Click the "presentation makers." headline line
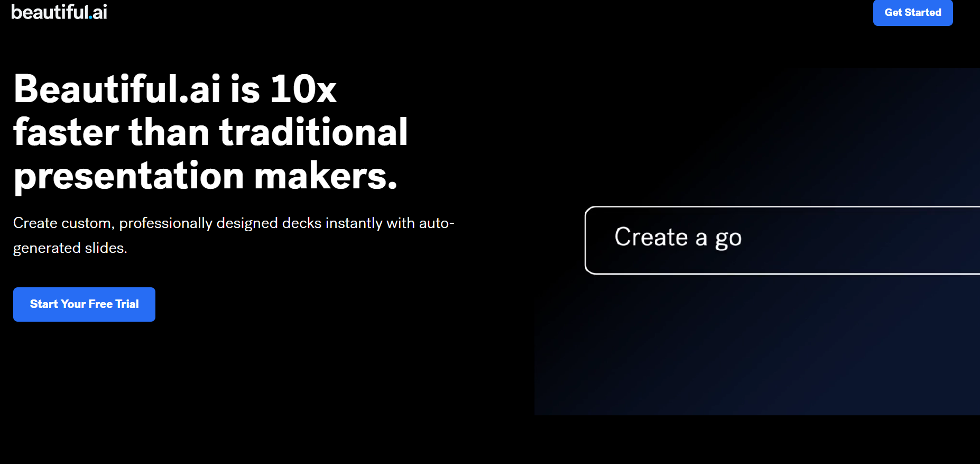This screenshot has width=980, height=464. [205, 176]
